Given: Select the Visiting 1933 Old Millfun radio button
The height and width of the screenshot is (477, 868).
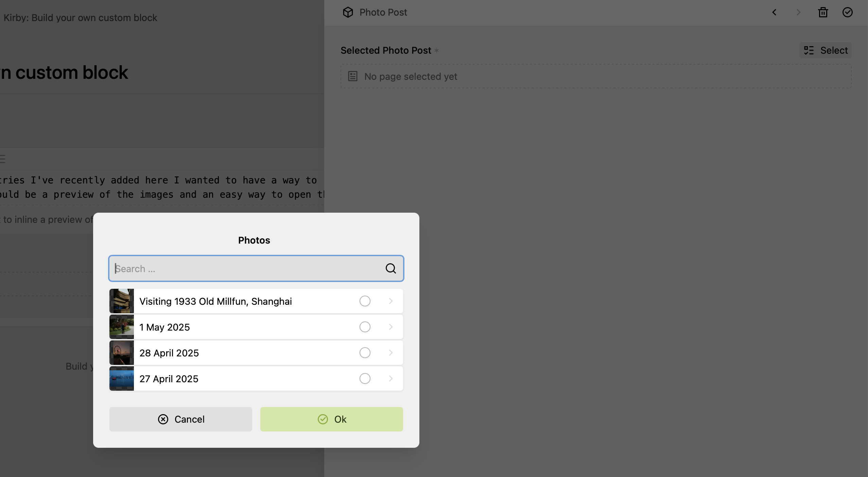Looking at the screenshot, I should 365,301.
